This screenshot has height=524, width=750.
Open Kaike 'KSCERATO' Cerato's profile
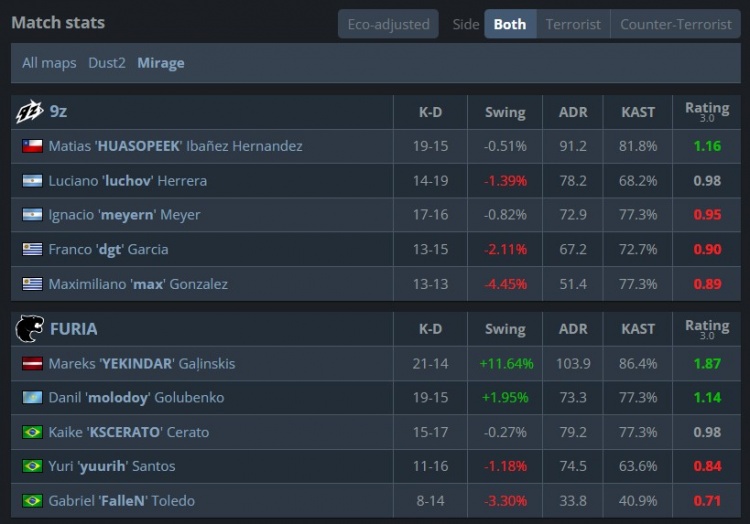click(129, 432)
